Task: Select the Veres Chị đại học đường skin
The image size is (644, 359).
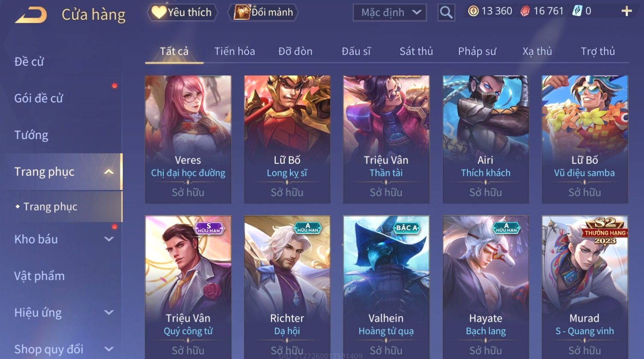Action: point(188,139)
